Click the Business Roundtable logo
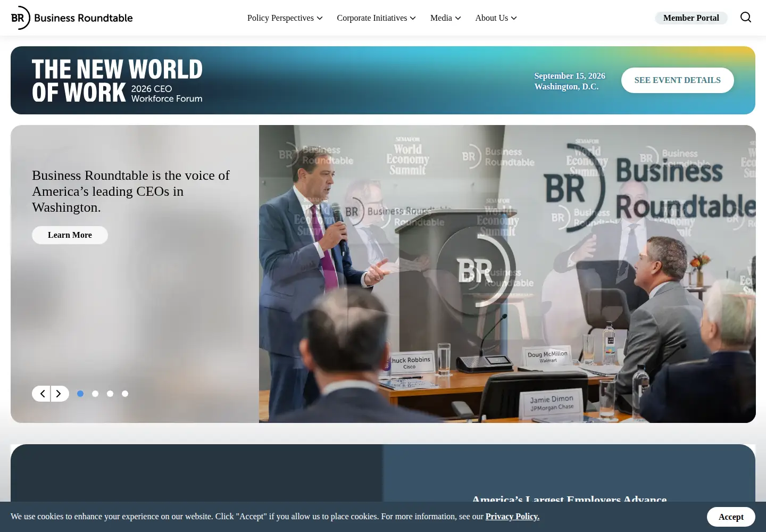This screenshot has width=766, height=532. coord(72,18)
